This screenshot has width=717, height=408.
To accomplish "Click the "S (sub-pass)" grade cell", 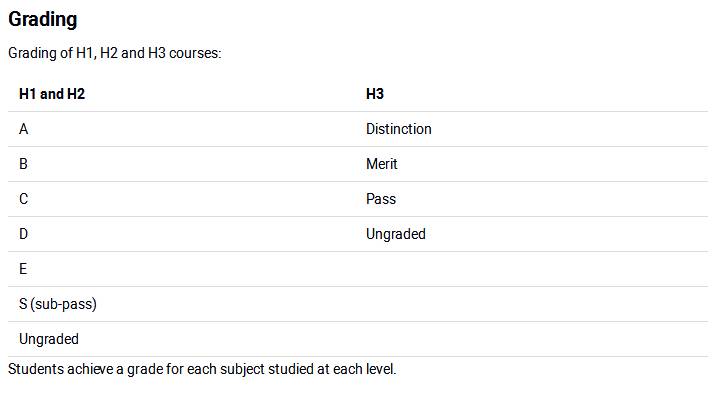I will [x=58, y=304].
